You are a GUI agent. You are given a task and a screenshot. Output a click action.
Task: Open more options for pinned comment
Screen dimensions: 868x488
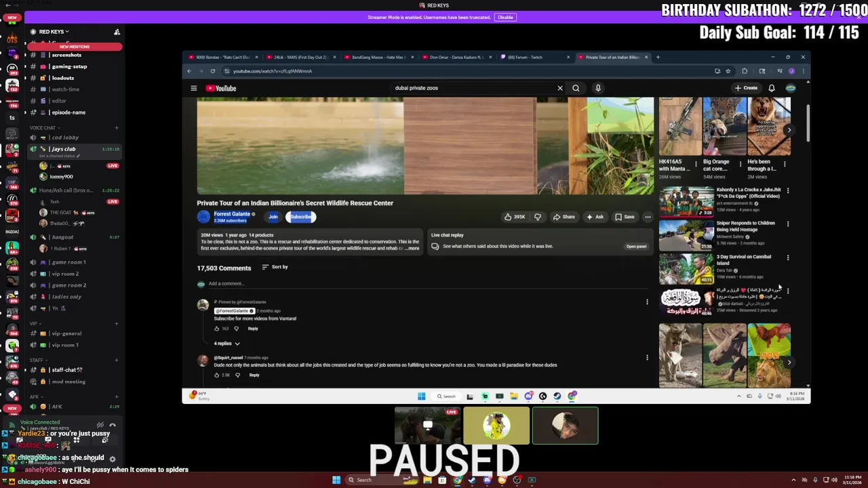tap(647, 302)
